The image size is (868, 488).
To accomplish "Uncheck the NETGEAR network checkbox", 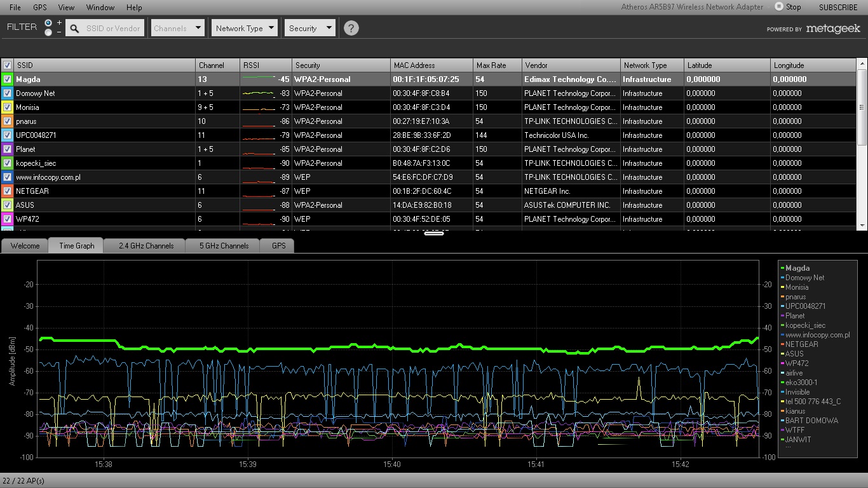I will click(7, 191).
